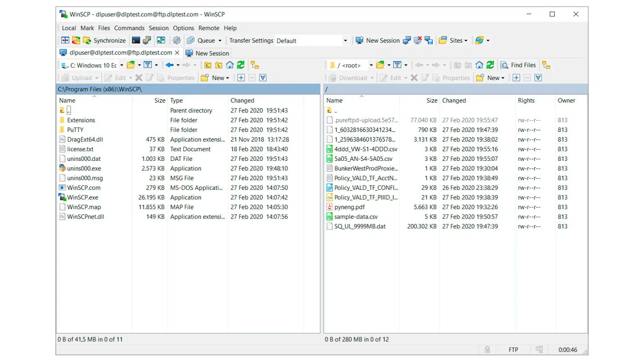Screen dimensions: 644x362
Task: Open the Options menu
Action: pos(183,28)
